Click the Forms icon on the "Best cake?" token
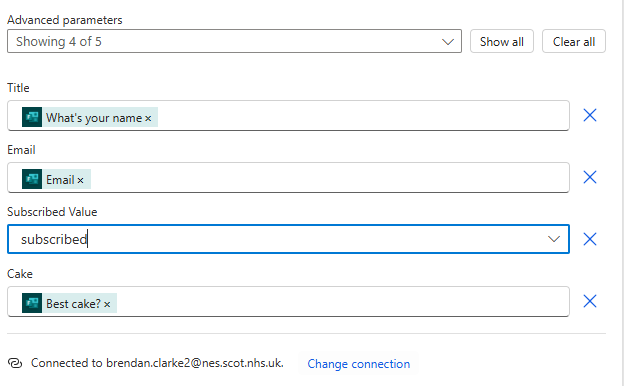Screen dimensions: 624x386 [32, 303]
